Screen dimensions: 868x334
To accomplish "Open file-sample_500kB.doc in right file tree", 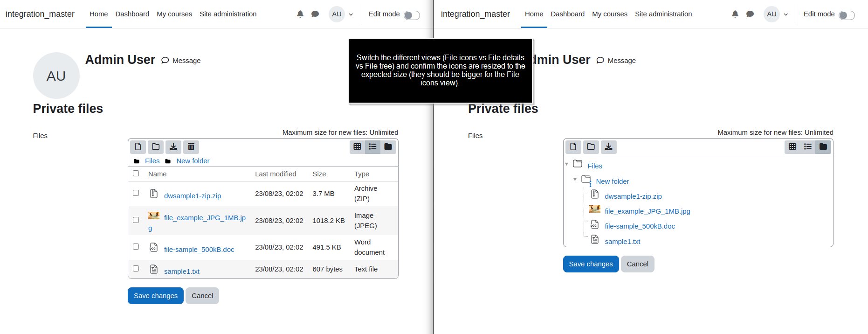I will point(640,226).
